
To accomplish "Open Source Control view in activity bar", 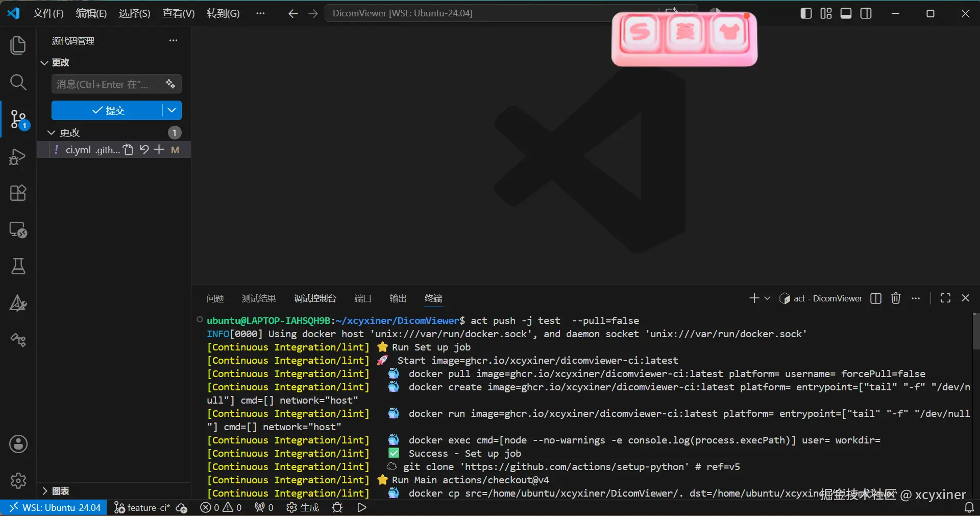I will [18, 120].
